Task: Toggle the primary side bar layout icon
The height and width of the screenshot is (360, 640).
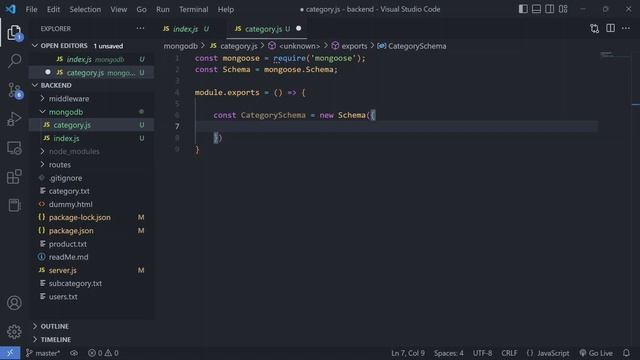Action: (x=523, y=9)
